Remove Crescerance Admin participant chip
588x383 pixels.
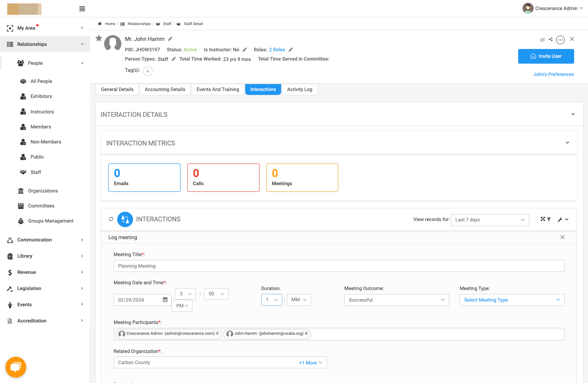(x=217, y=333)
